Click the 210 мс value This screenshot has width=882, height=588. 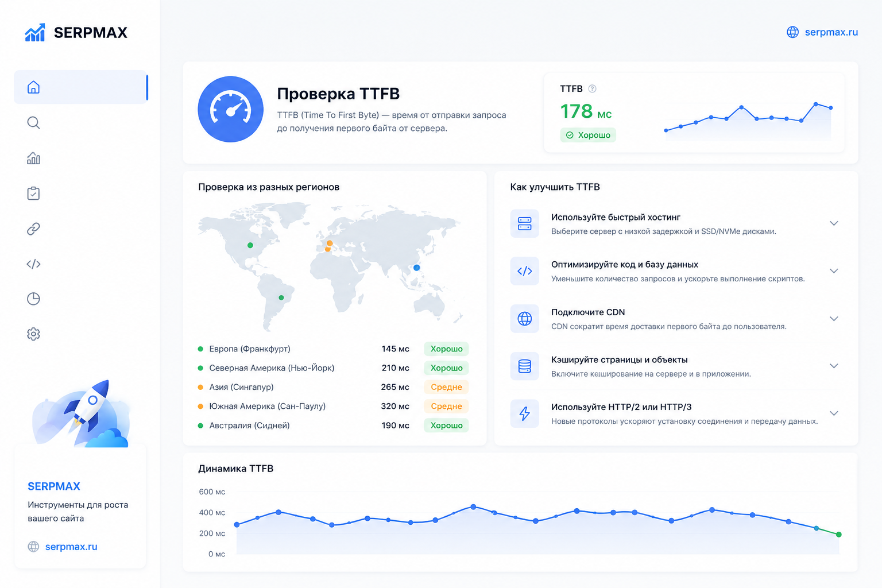click(396, 368)
